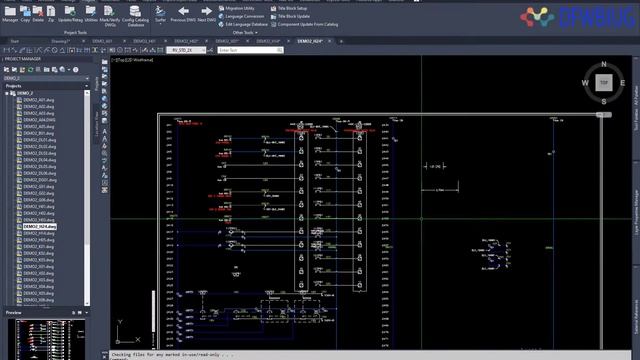Click the W direction on the ViewCube compass
This screenshot has height=360, width=640.
585,83
